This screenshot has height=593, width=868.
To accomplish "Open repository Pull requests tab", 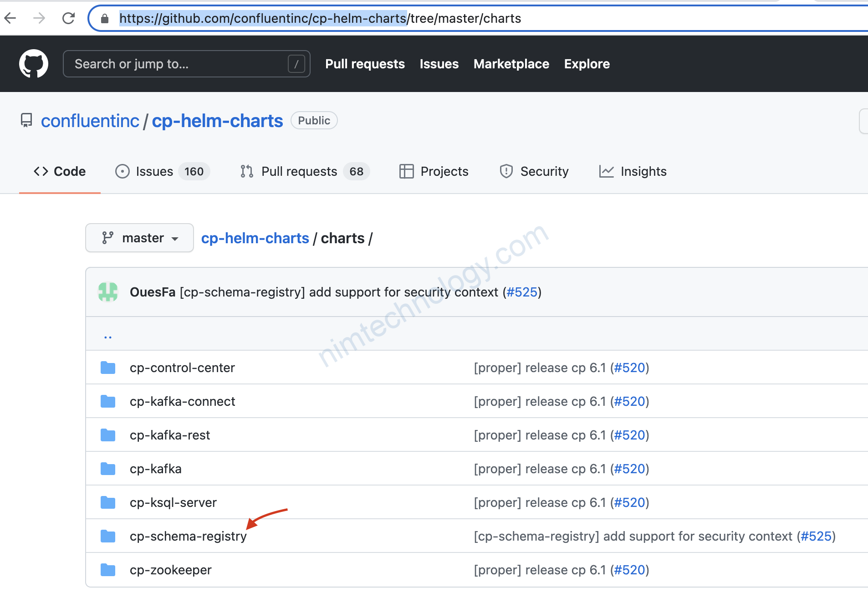I will (305, 171).
